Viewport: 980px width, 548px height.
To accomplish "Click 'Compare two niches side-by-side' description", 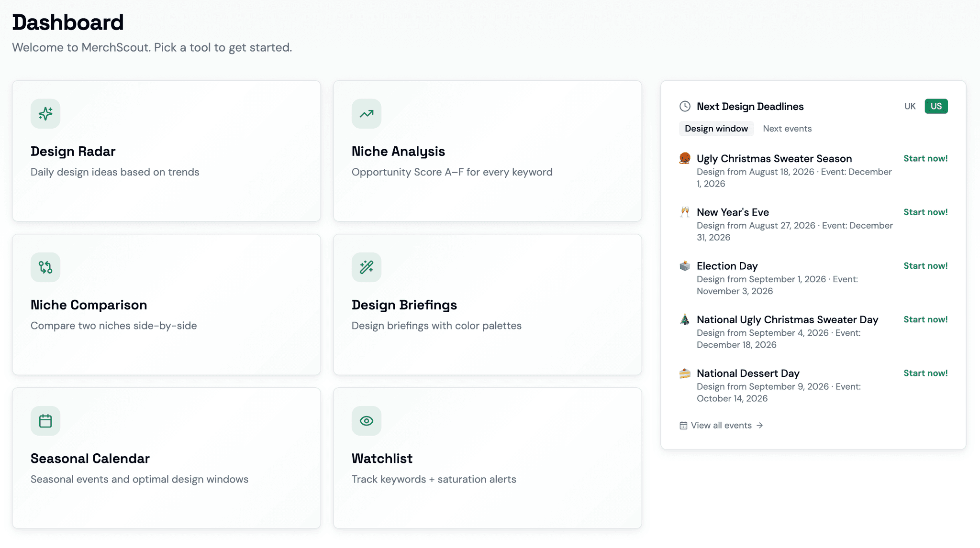I will tap(113, 326).
